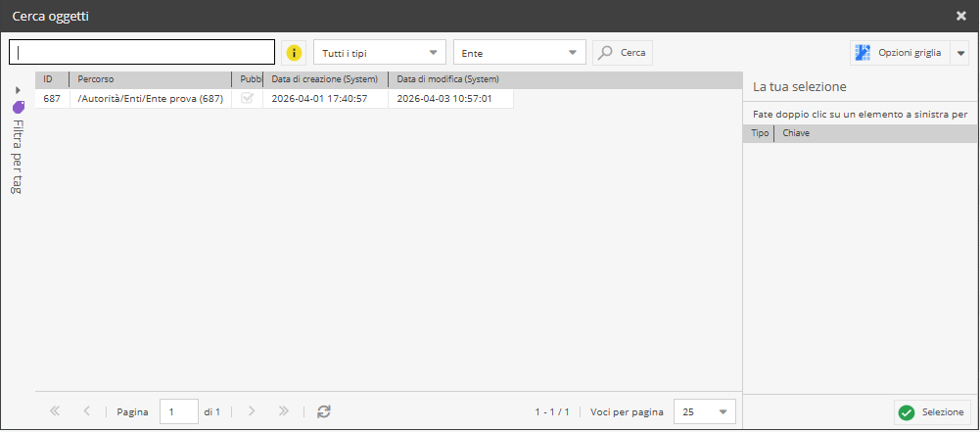Open the Tutti i tipi dropdown
The image size is (980, 432).
point(379,53)
